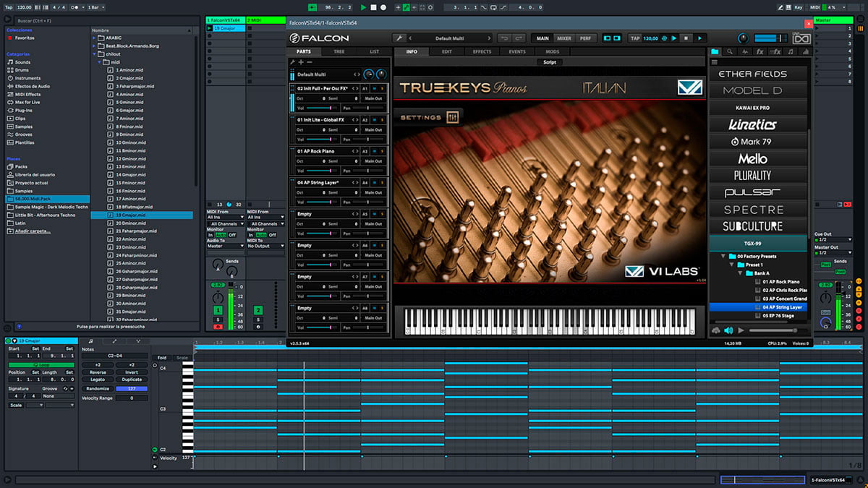Open the EDIT tab in Falcon
This screenshot has width=868, height=488.
tap(447, 52)
